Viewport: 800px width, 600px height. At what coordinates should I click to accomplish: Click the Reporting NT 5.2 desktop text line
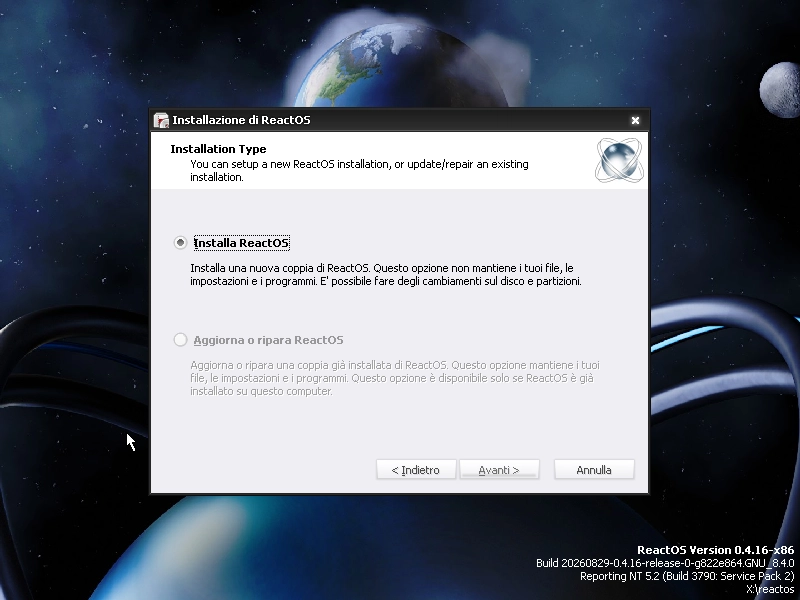click(x=687, y=576)
